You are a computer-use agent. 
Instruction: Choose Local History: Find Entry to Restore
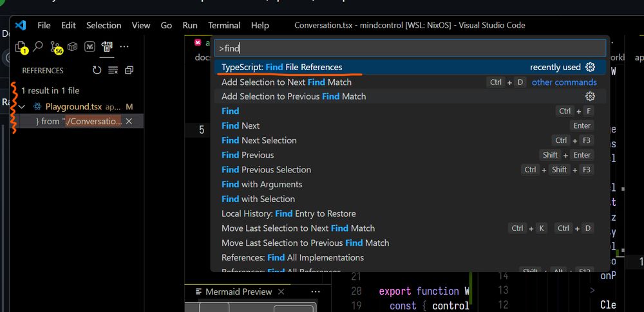point(410,214)
